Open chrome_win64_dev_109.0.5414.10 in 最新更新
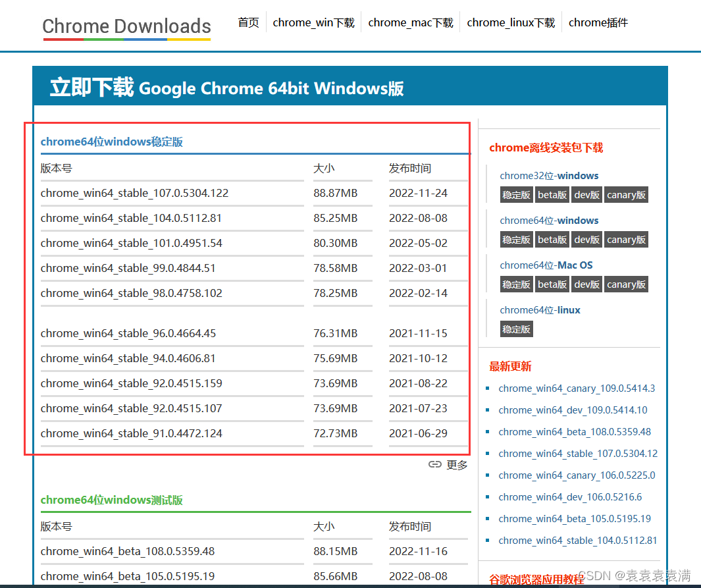Screen dimensions: 701x588 click(573, 410)
